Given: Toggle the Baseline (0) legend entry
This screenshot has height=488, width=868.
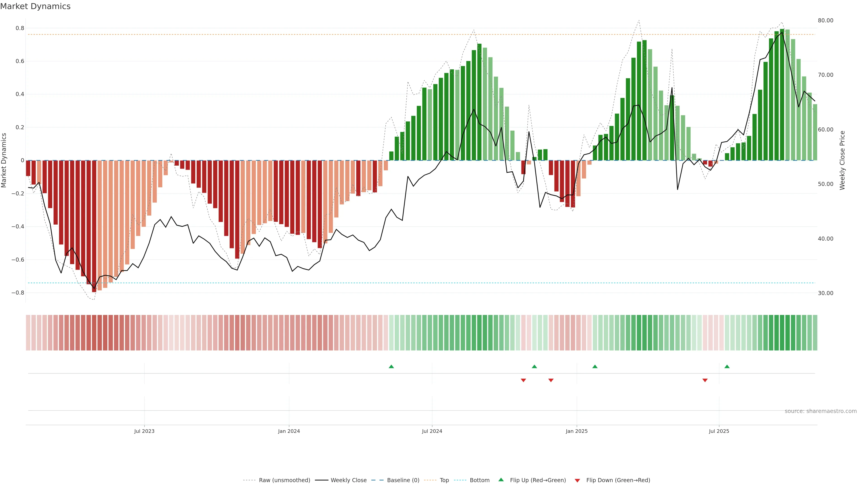Looking at the screenshot, I should pyautogui.click(x=403, y=480).
